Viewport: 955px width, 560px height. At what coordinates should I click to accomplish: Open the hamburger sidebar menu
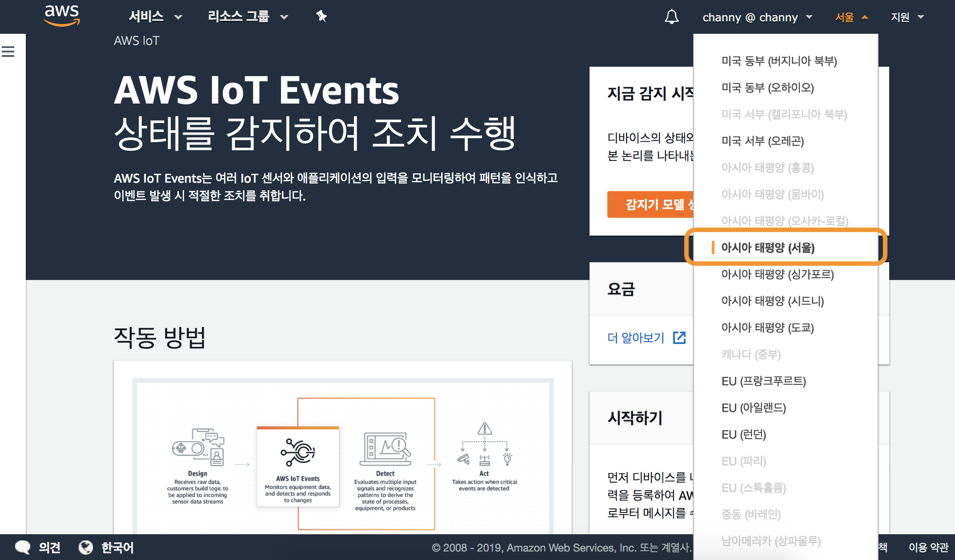pyautogui.click(x=8, y=52)
